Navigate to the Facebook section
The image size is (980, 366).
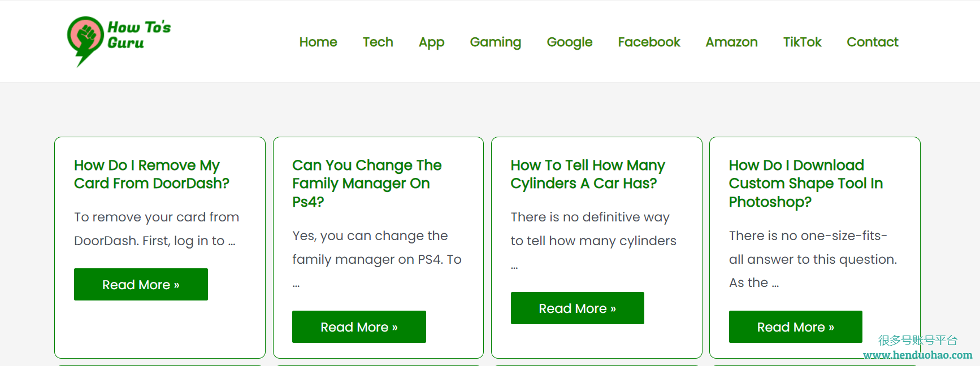click(649, 42)
